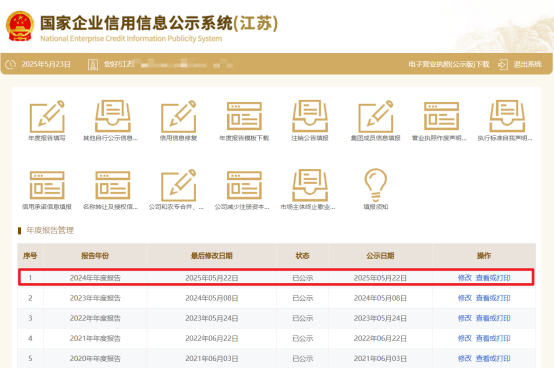Open the 市场主体终止歇业 icon

pyautogui.click(x=310, y=185)
